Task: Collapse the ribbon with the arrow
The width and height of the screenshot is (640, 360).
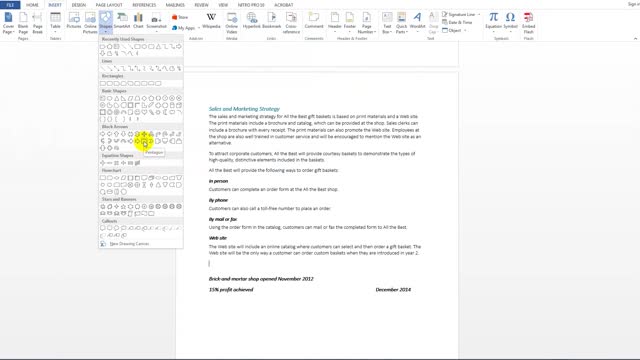Action: (635, 38)
